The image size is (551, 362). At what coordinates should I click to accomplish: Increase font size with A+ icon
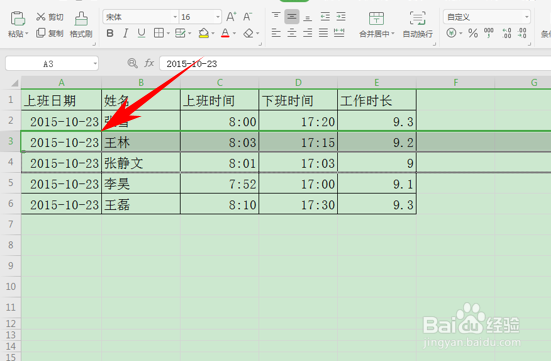pos(231,17)
